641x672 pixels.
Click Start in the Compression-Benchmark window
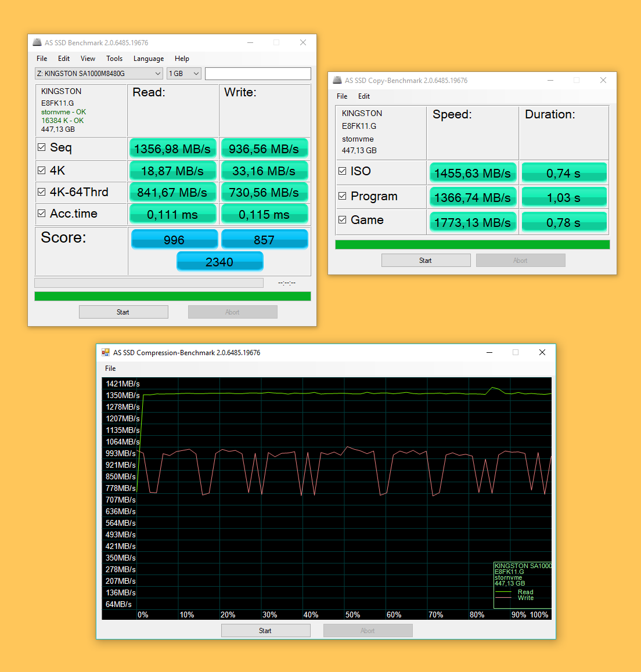(266, 630)
